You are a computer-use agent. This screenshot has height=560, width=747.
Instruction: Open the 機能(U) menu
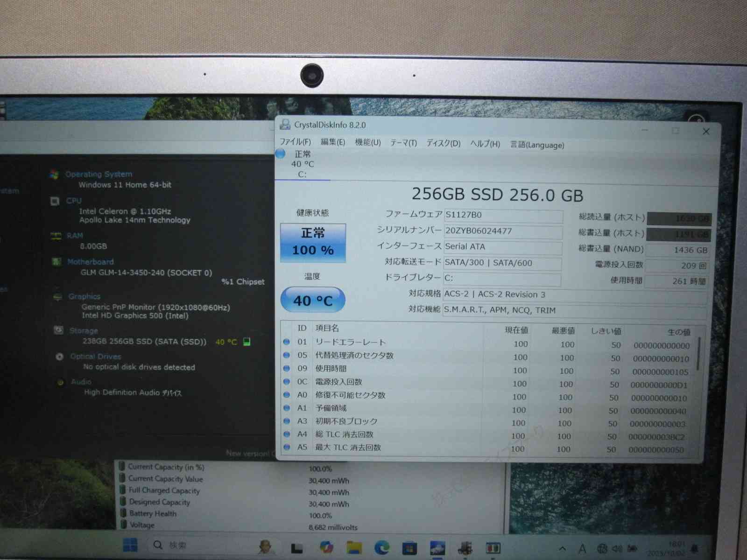tap(367, 142)
